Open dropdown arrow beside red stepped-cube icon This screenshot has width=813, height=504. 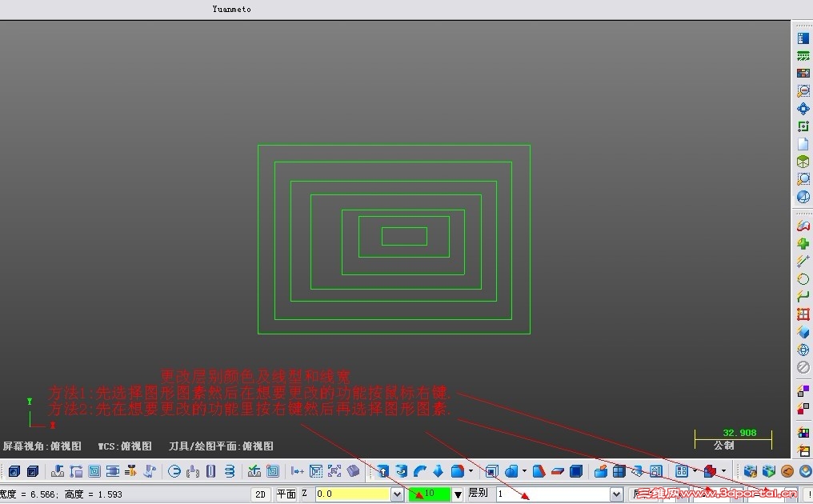pyautogui.click(x=724, y=471)
